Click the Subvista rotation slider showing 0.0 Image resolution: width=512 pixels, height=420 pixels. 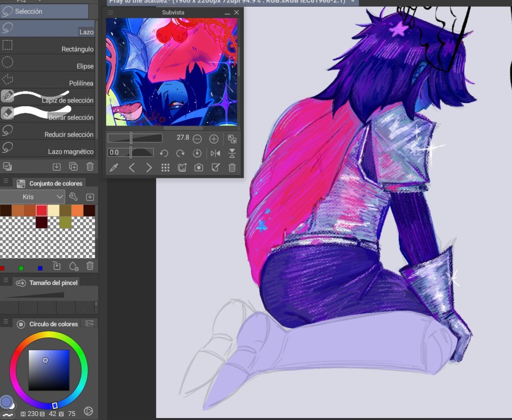pos(131,152)
